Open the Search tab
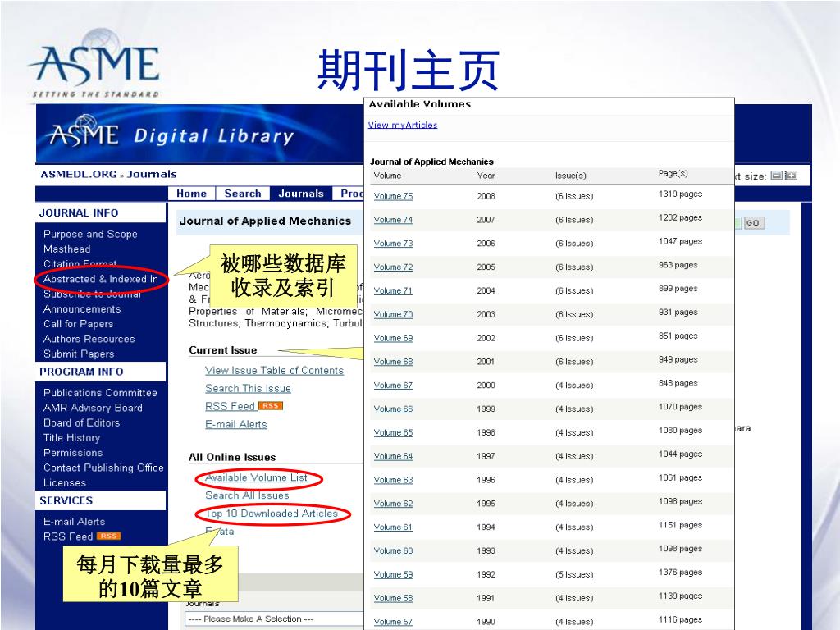The width and height of the screenshot is (840, 630). pos(243,194)
